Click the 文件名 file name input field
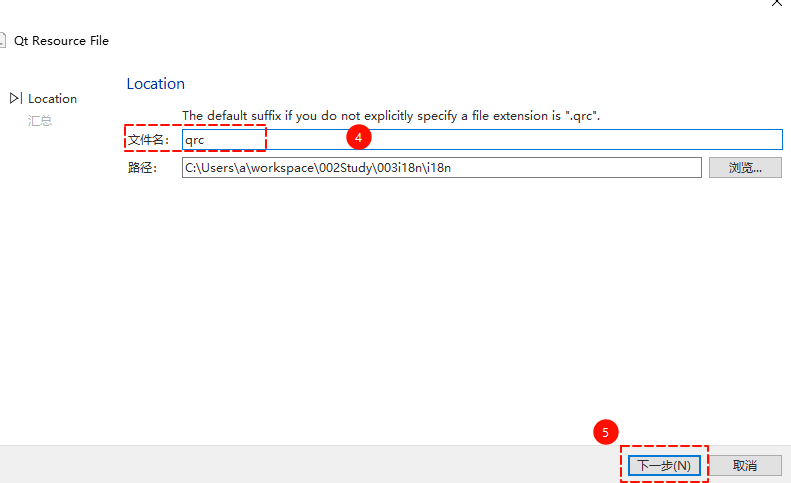This screenshot has width=791, height=483. click(482, 140)
